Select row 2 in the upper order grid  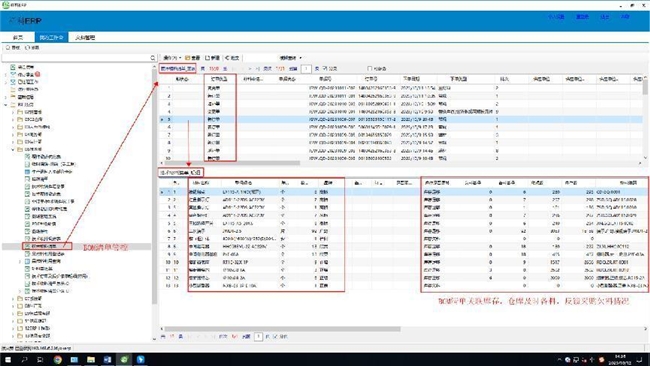401,96
